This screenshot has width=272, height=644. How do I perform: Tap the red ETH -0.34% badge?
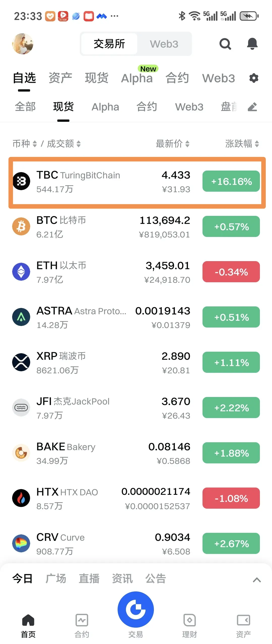tap(231, 272)
